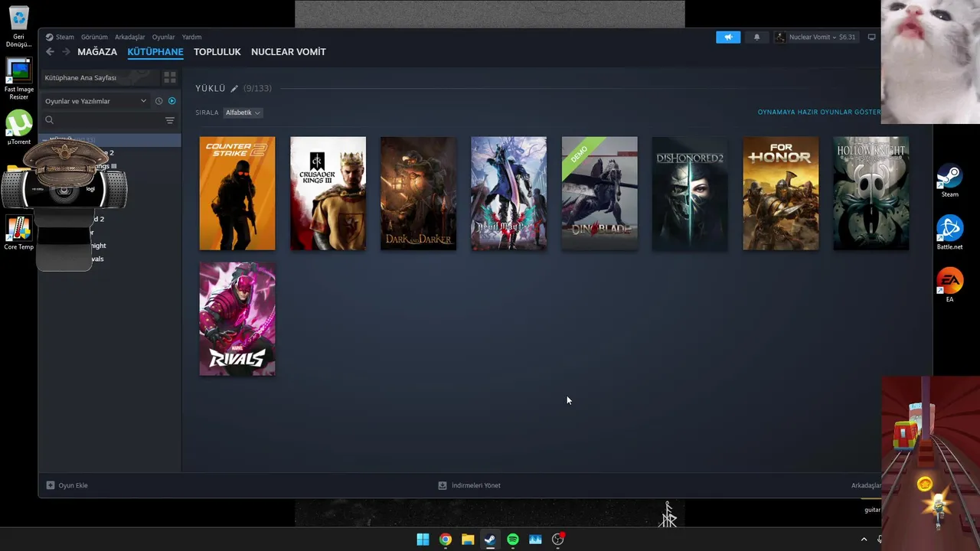This screenshot has width=980, height=551.
Task: Rename collection with pencil icon
Action: coord(234,89)
